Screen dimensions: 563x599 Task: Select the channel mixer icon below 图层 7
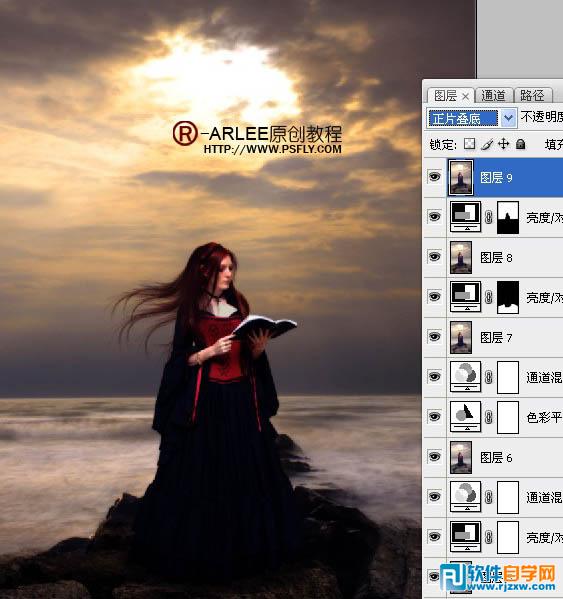(465, 377)
